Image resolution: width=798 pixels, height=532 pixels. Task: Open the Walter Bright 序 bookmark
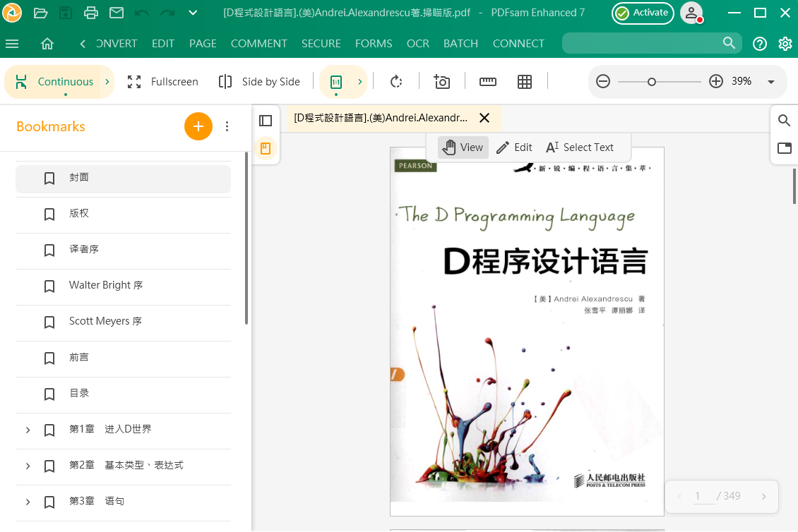point(123,286)
